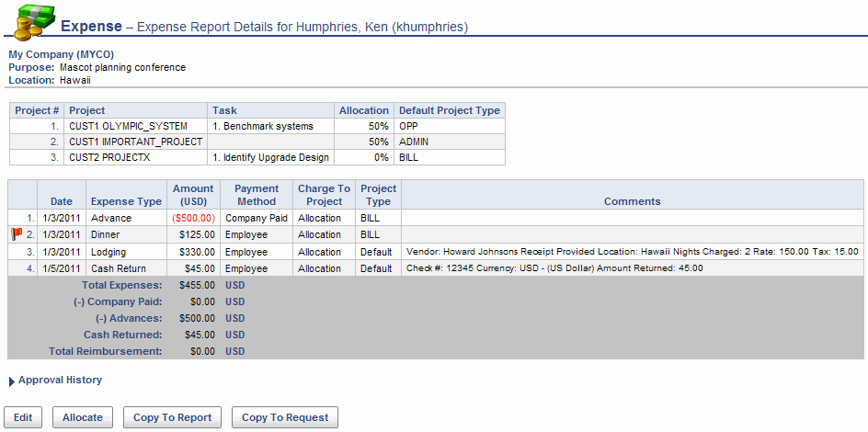
Task: Click the Amount (USD) column header
Action: pos(193,195)
